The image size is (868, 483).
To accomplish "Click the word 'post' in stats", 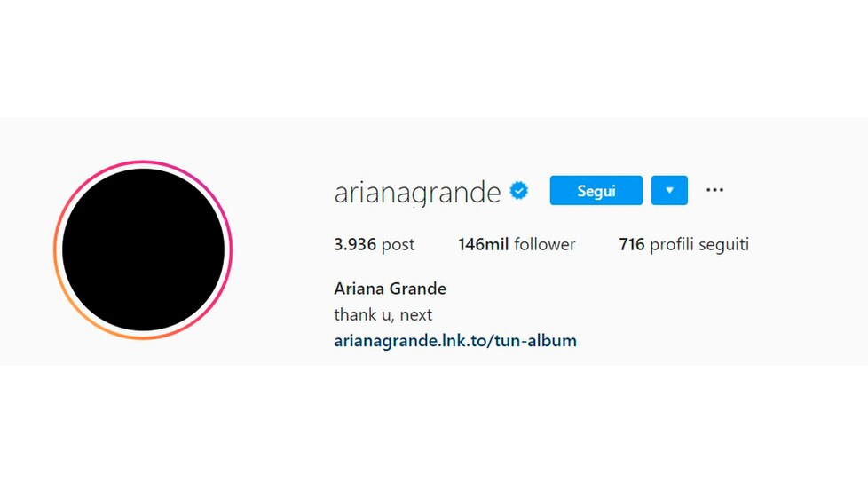I will click(x=398, y=245).
